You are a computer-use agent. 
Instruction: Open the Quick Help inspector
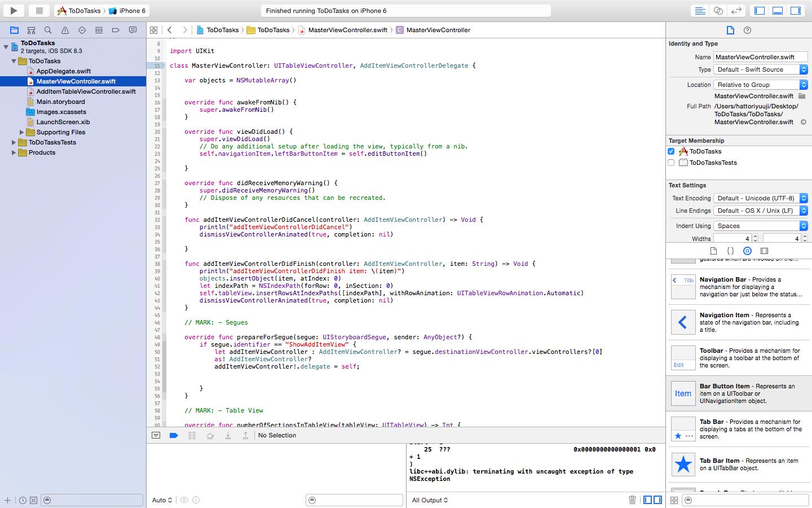click(x=747, y=30)
